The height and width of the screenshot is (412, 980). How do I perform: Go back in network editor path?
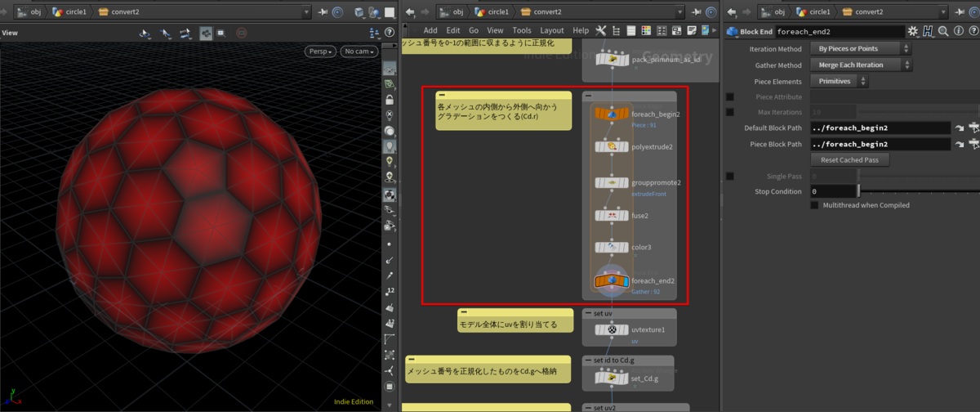click(410, 11)
